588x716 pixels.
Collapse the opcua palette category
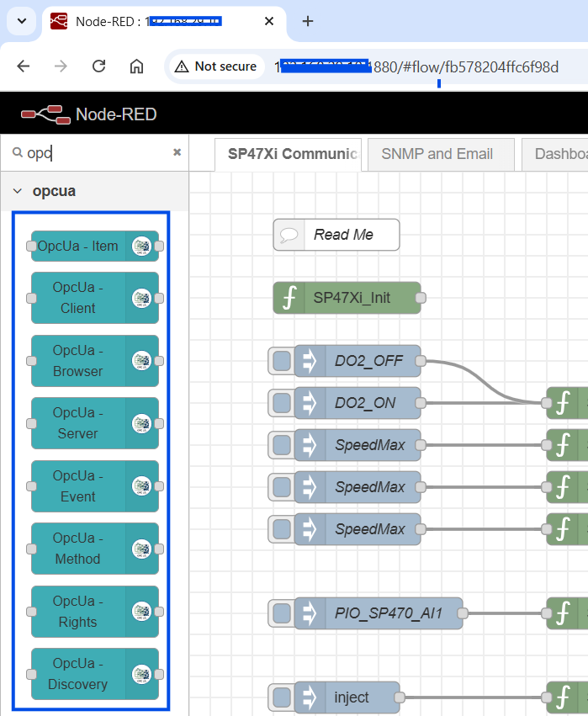pos(18,191)
